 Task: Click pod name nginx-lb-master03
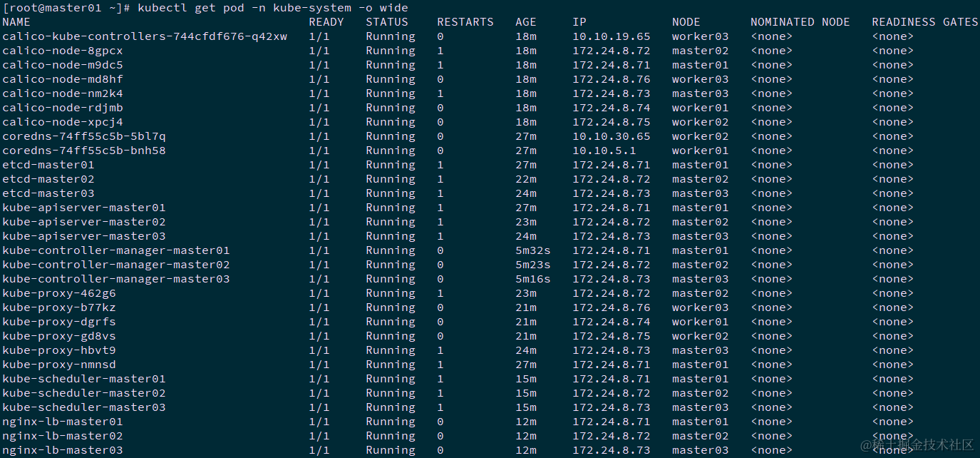tap(63, 450)
